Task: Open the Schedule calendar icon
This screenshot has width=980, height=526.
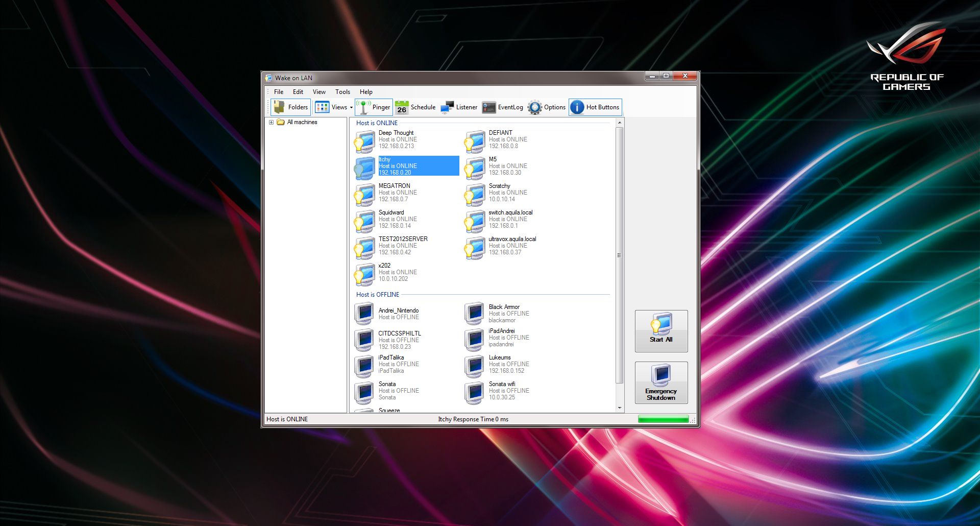Action: pos(402,107)
